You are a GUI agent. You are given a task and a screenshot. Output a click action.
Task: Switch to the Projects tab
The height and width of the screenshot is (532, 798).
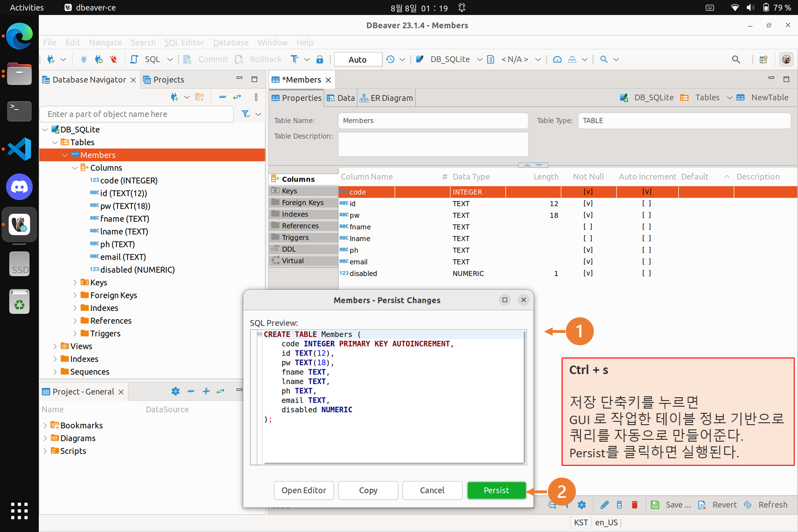164,79
